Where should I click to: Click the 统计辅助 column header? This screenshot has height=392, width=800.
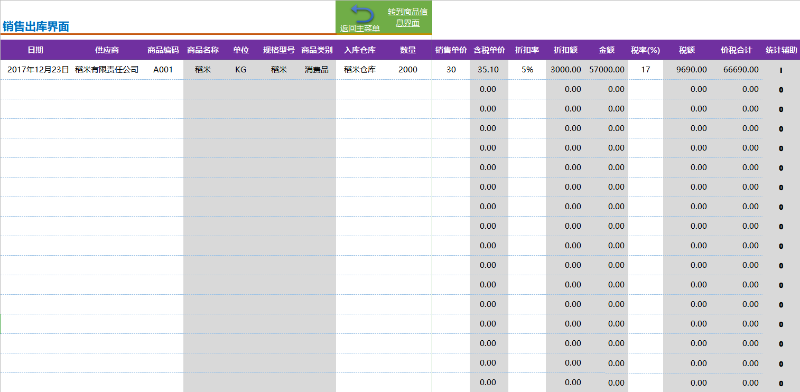(781, 50)
